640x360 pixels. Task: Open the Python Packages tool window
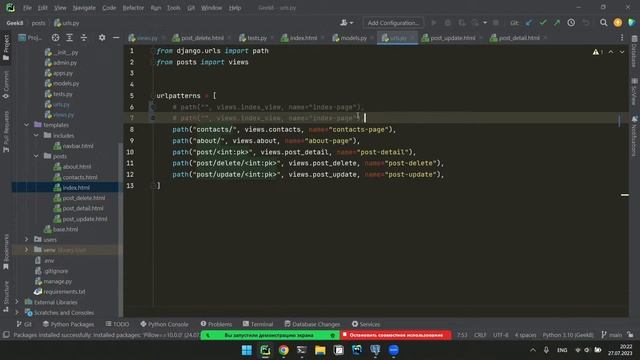(68, 324)
